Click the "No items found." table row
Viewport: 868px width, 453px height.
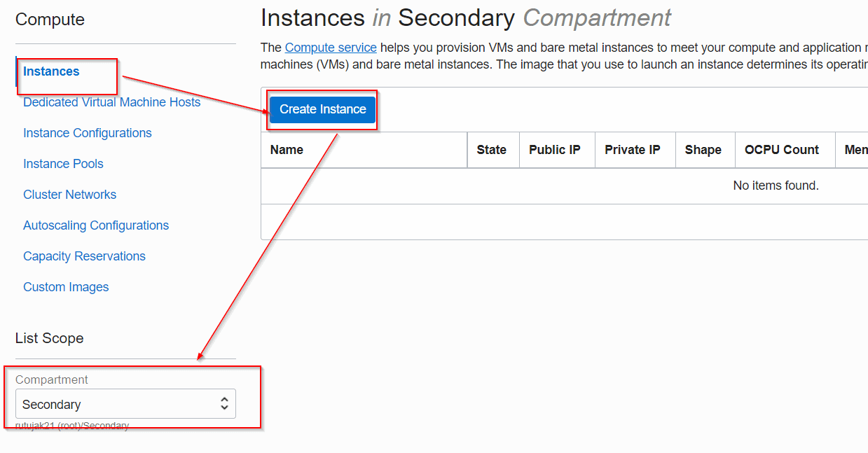pos(775,186)
